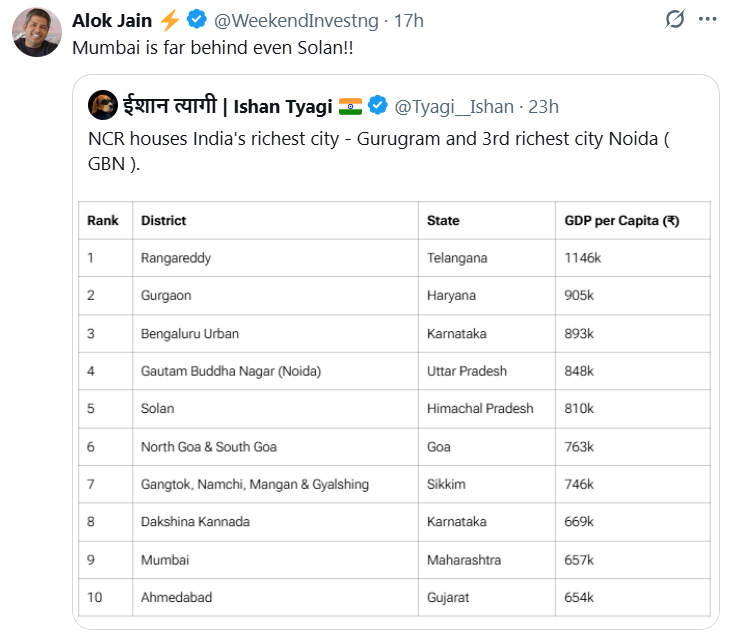Select the Rangareddy row in the table
736x641 pixels.
click(394, 258)
